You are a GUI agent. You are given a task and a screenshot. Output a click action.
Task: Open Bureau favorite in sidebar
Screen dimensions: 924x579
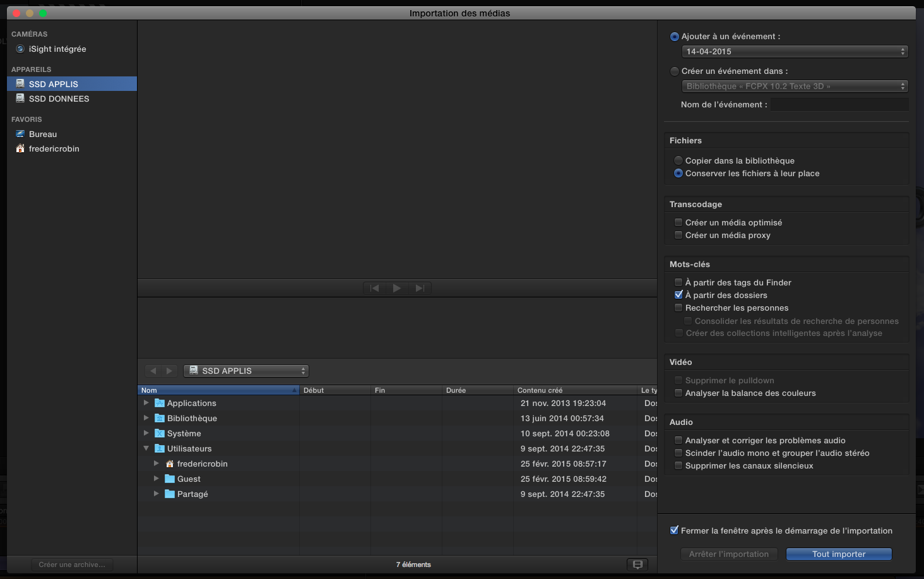[43, 134]
